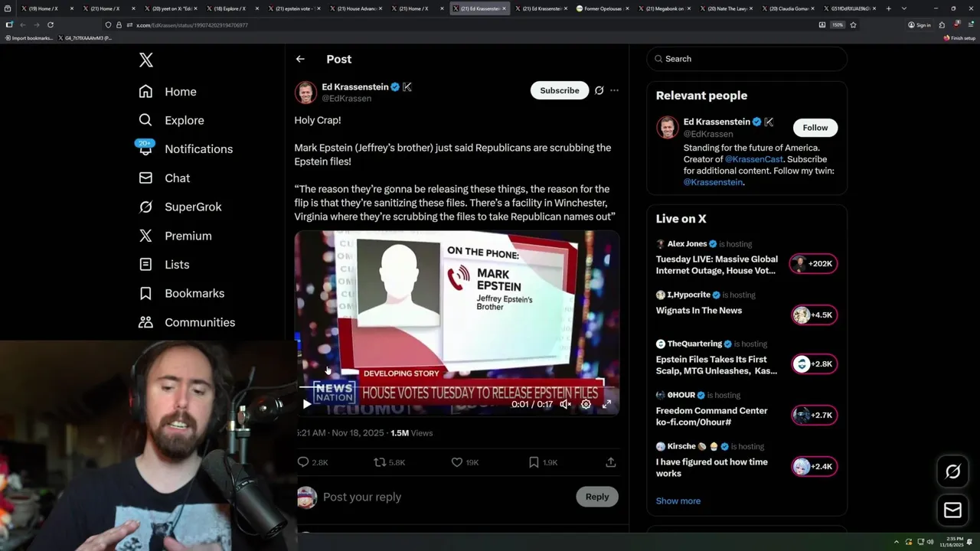The height and width of the screenshot is (551, 980).
Task: Switch to the 'Former Opelousas' tab
Action: 602,8
